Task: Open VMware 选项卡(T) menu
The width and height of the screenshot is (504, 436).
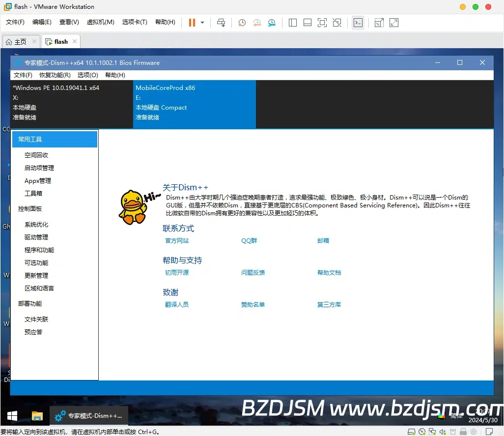Action: pos(135,22)
